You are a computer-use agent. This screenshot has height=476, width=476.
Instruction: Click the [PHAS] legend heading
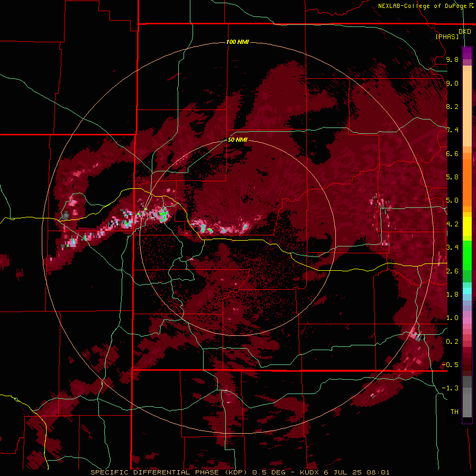[447, 36]
